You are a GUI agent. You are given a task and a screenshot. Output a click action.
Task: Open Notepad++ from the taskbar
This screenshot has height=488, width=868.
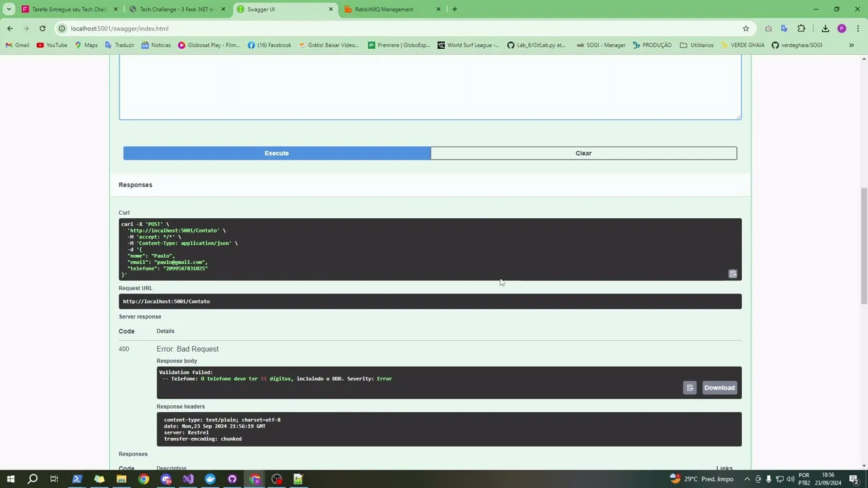coord(298,479)
